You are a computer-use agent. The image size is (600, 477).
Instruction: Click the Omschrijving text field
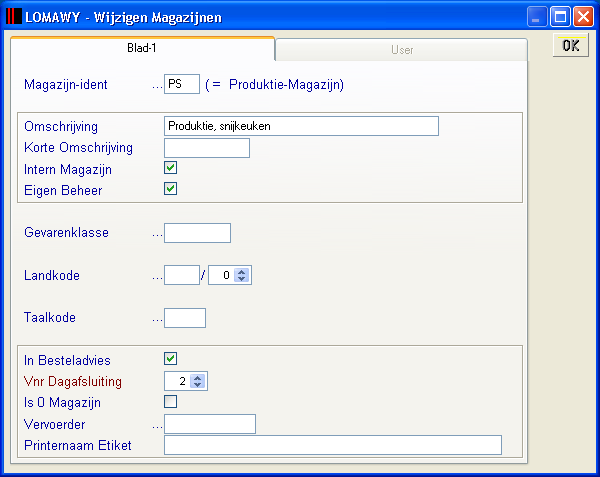pos(301,126)
